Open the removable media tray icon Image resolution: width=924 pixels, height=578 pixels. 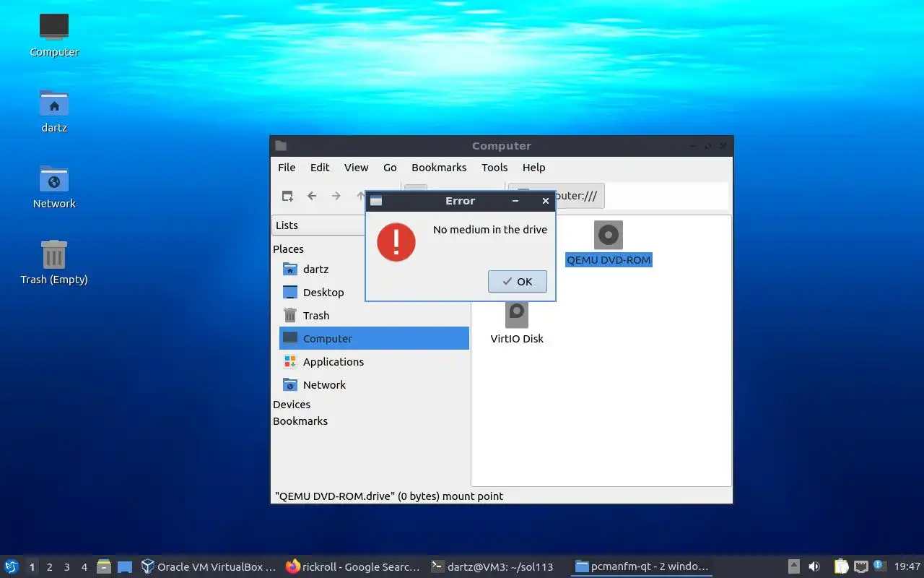[x=793, y=566]
